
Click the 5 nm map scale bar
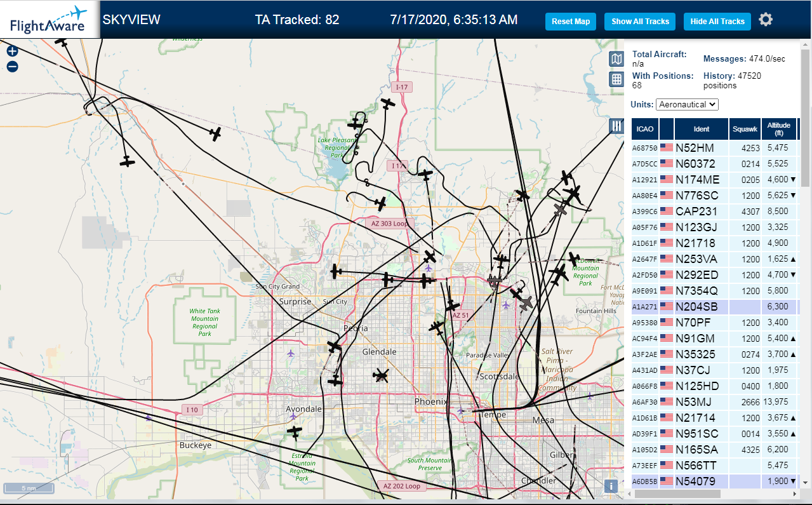click(29, 488)
